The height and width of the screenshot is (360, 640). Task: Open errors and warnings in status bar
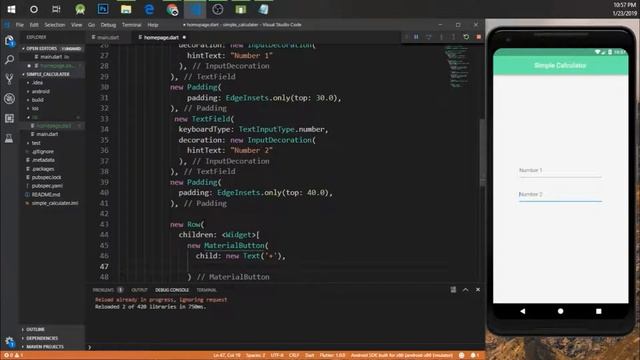pyautogui.click(x=13, y=356)
